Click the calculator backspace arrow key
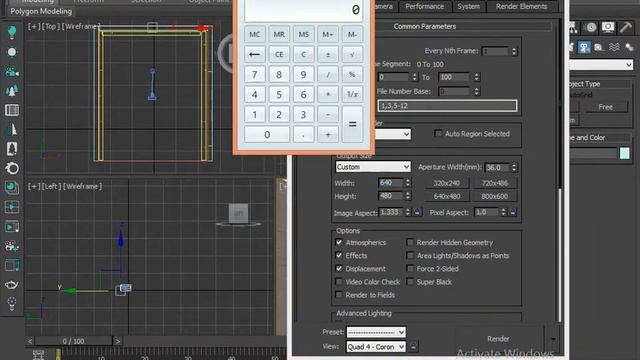 pos(255,54)
